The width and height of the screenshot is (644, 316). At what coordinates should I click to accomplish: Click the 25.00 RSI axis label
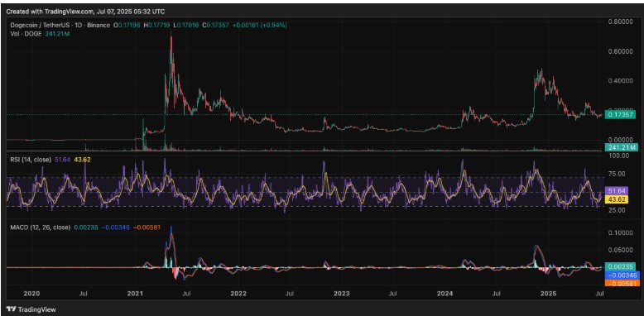[x=618, y=210]
